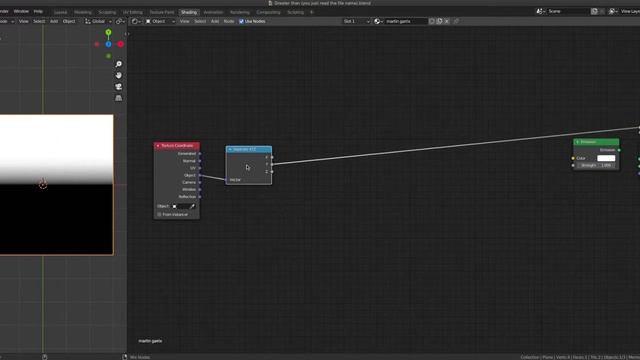Click the pan hand icon in viewport

coord(118,76)
